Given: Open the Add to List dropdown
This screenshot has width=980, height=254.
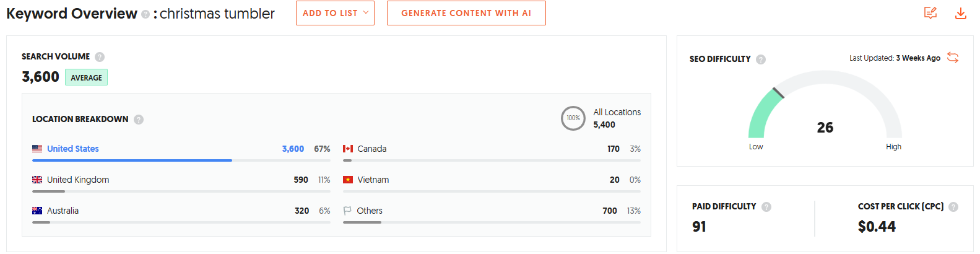Looking at the screenshot, I should (335, 13).
